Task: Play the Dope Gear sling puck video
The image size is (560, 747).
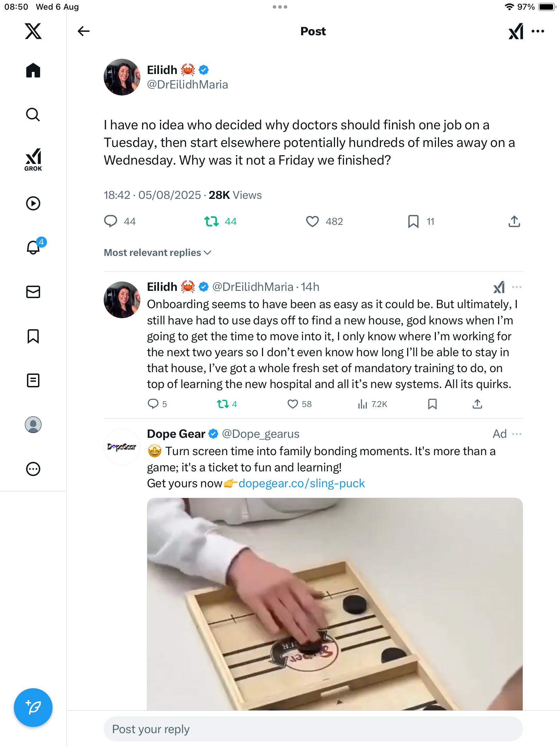Action: (x=335, y=604)
